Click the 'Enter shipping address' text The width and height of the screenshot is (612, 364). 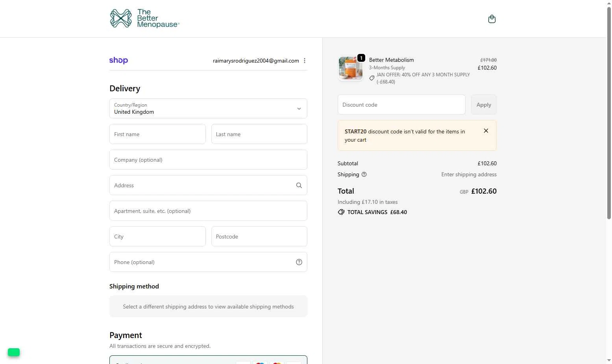469,174
